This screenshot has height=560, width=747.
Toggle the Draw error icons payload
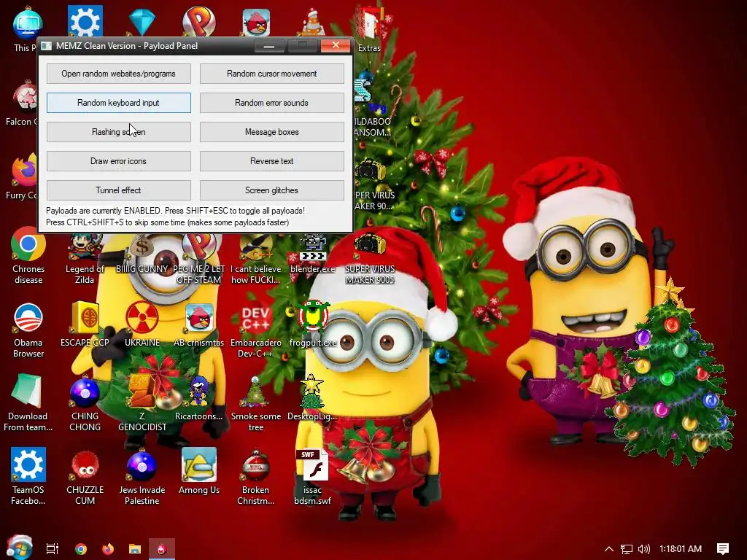pos(119,161)
